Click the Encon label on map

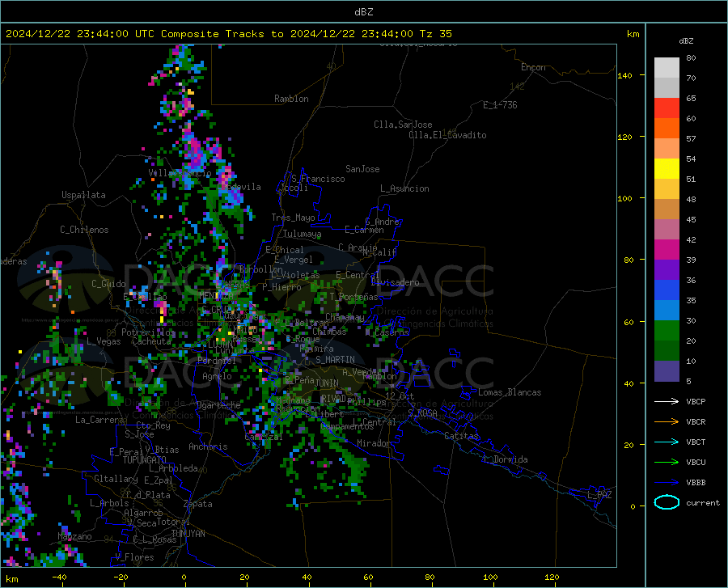[533, 67]
